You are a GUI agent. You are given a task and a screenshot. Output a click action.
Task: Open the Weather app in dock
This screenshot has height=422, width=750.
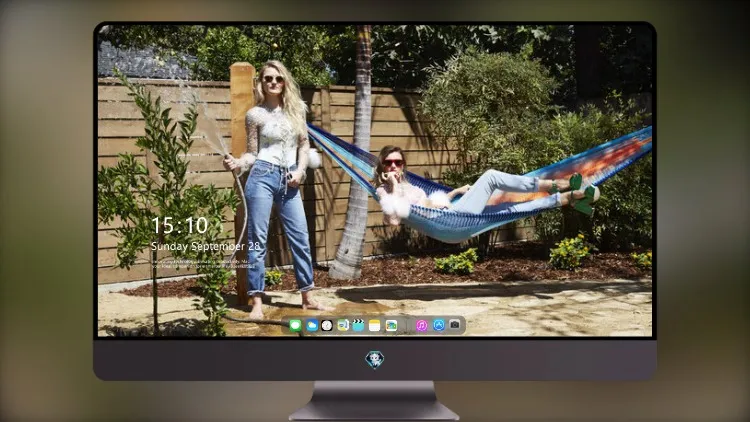tap(312, 326)
